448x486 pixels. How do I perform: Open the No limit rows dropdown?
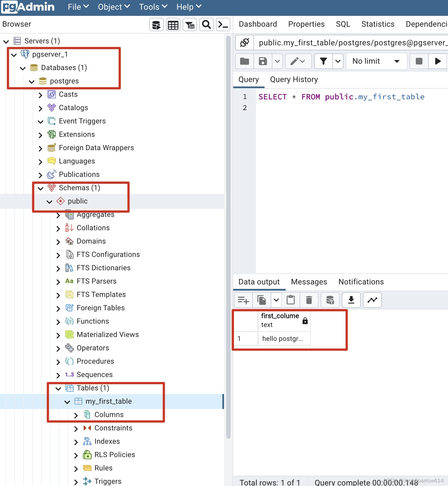376,61
